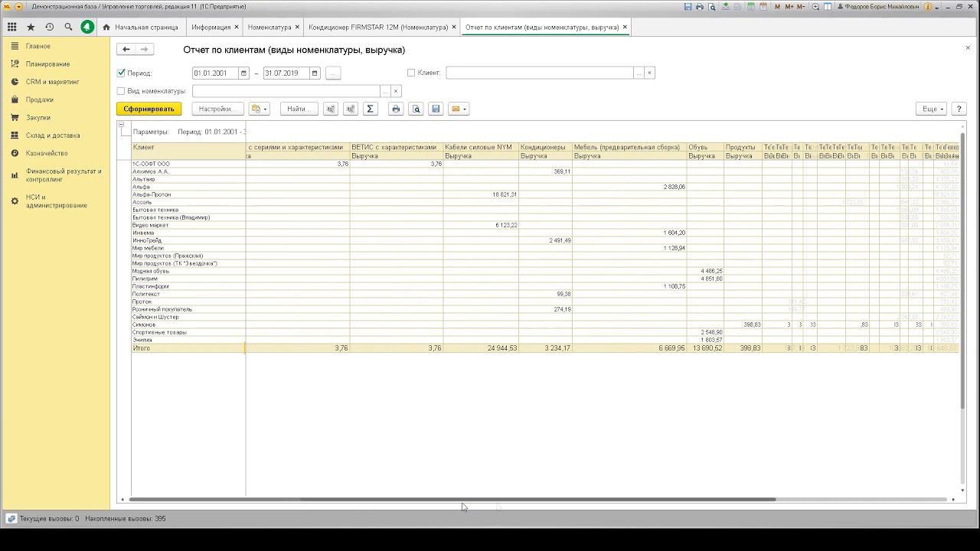Screen dimensions: 980x551
Task: Click the period start date field 01.01.2001
Action: (215, 73)
